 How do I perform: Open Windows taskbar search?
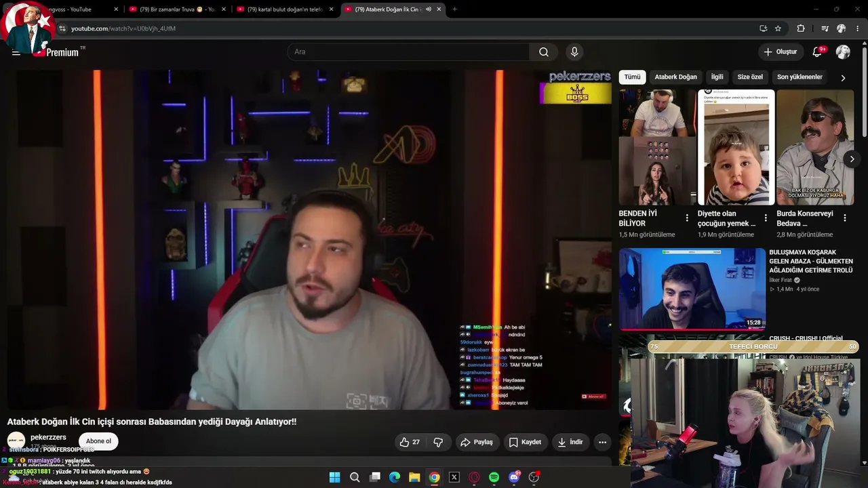(x=355, y=478)
